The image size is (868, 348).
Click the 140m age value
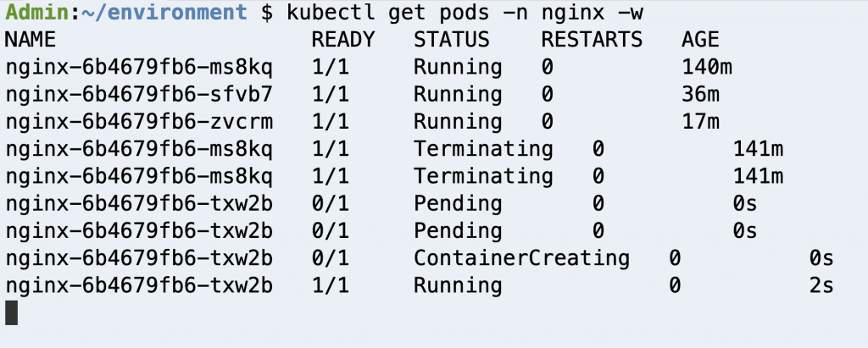click(707, 68)
